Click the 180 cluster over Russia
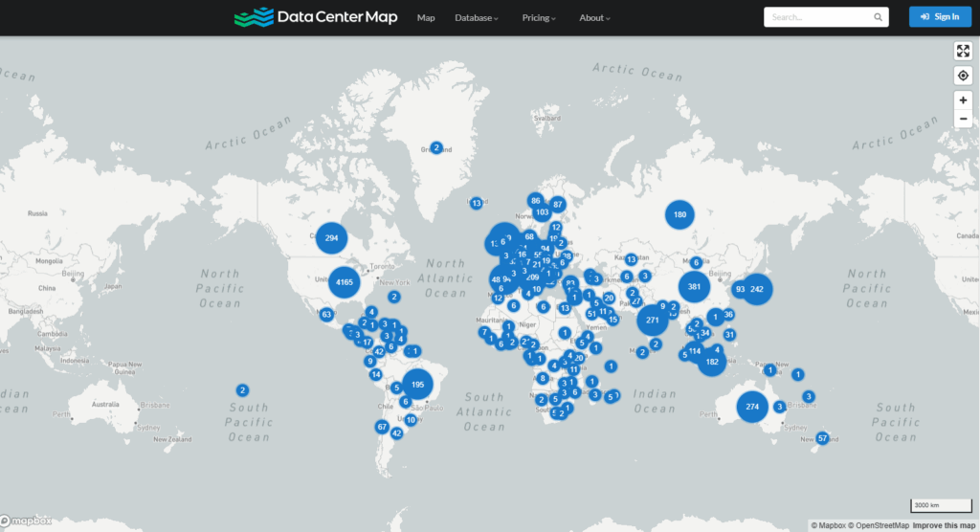This screenshot has width=980, height=532. (680, 215)
